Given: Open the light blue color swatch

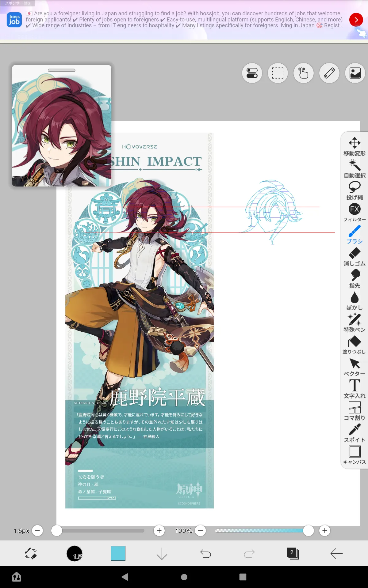Looking at the screenshot, I should click(x=118, y=553).
